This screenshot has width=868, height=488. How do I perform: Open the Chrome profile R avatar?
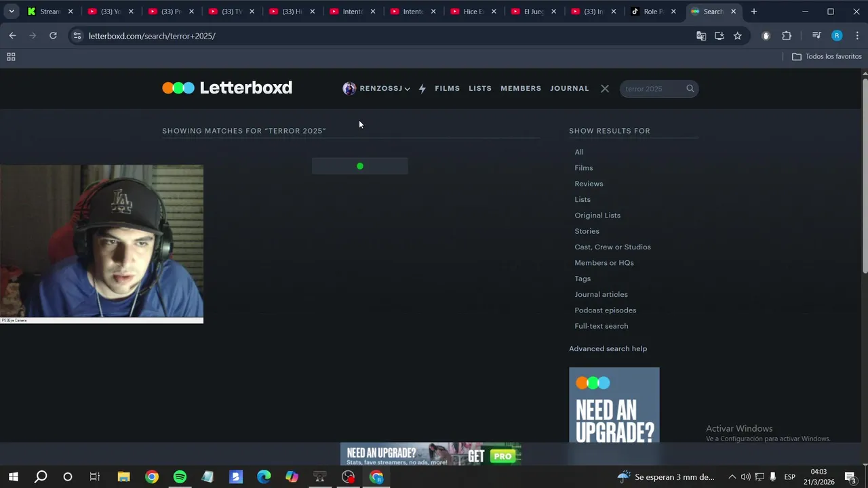(x=837, y=36)
